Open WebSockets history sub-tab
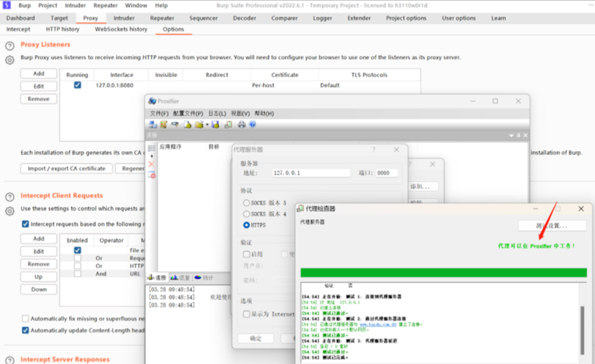This screenshot has height=364, width=595. point(121,29)
